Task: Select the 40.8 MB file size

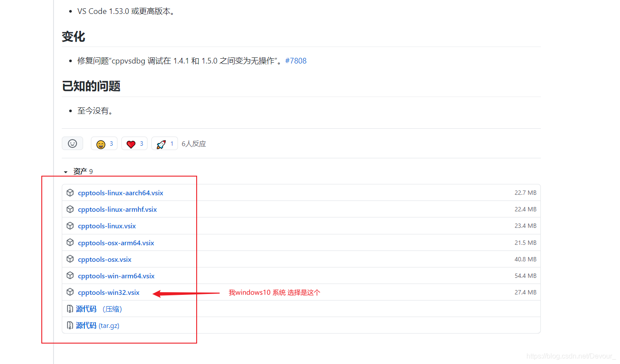Action: click(525, 259)
